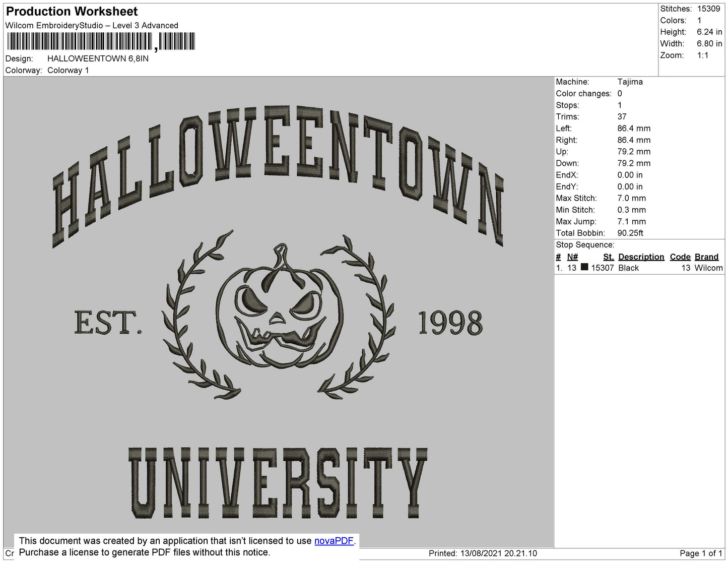Select the EndX value 0.00 in
The image size is (728, 563).
click(x=630, y=175)
